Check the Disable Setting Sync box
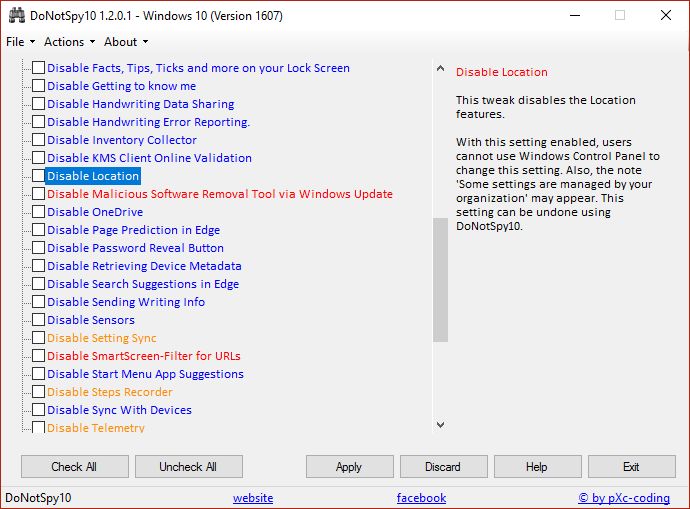Viewport: 690px width, 509px height. point(38,338)
